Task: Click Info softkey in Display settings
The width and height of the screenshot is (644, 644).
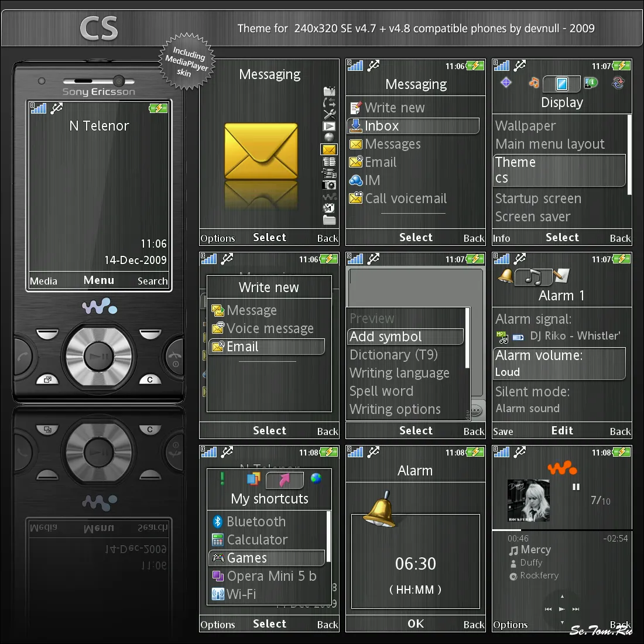Action: (x=502, y=238)
